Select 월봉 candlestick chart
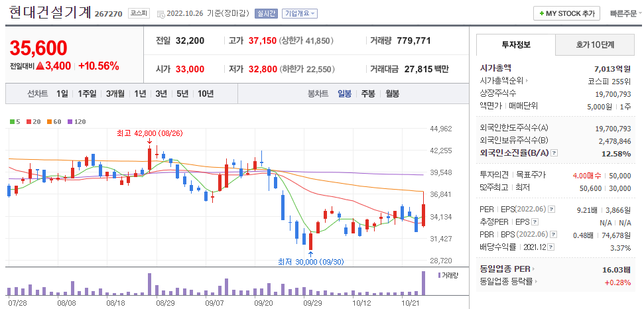Viewport: 644px width, 309px height. tap(392, 93)
